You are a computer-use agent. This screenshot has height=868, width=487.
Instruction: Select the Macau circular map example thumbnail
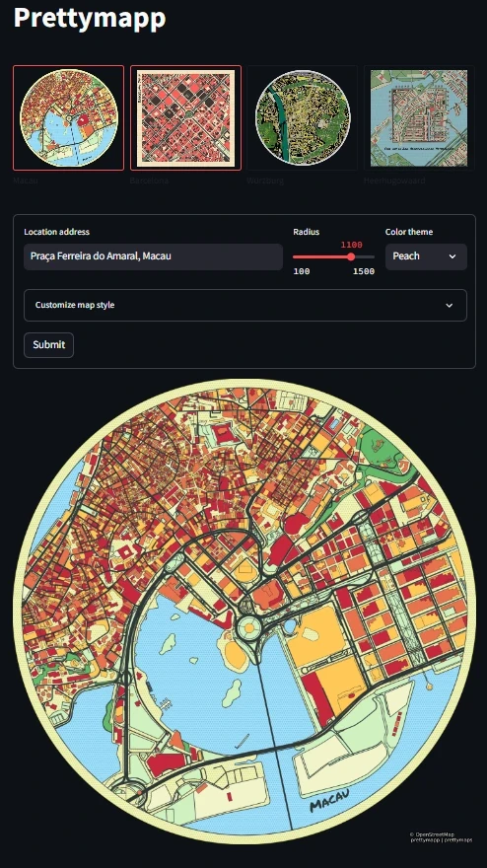click(x=69, y=117)
